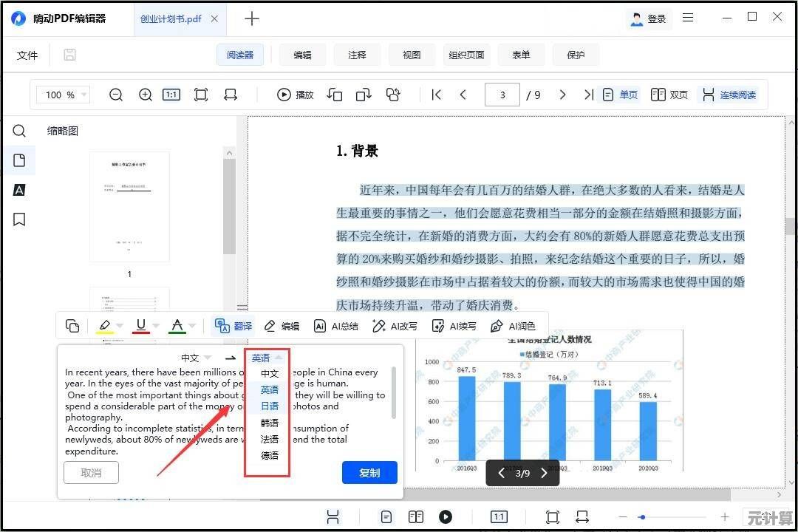Switch to 组织页面 tab
This screenshot has height=532, width=798.
[x=466, y=55]
